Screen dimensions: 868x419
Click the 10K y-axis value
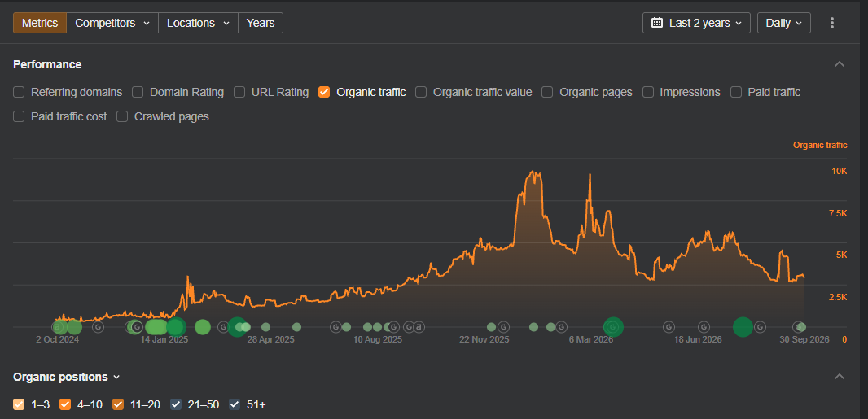coord(840,171)
